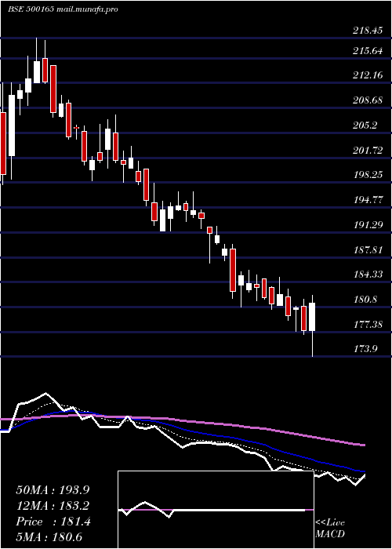The image size is (392, 549).
Task: Click the 5MA : 180.6 readout
Action: tap(49, 537)
